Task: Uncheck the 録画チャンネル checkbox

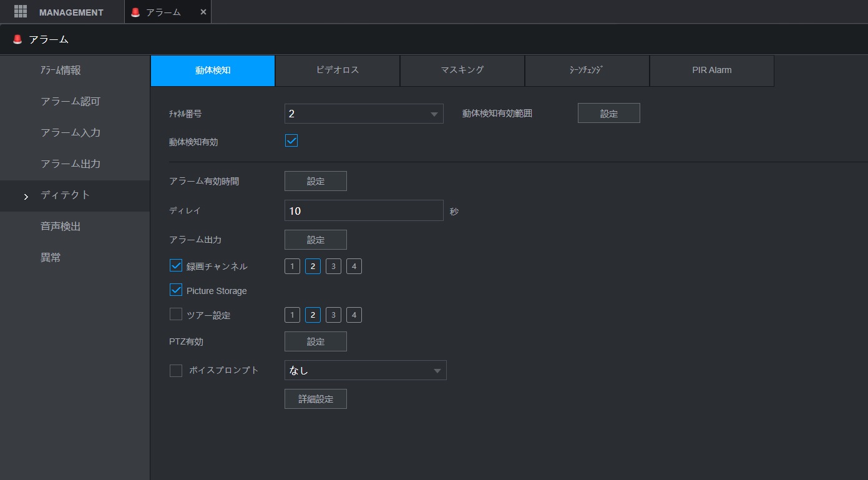Action: (176, 265)
